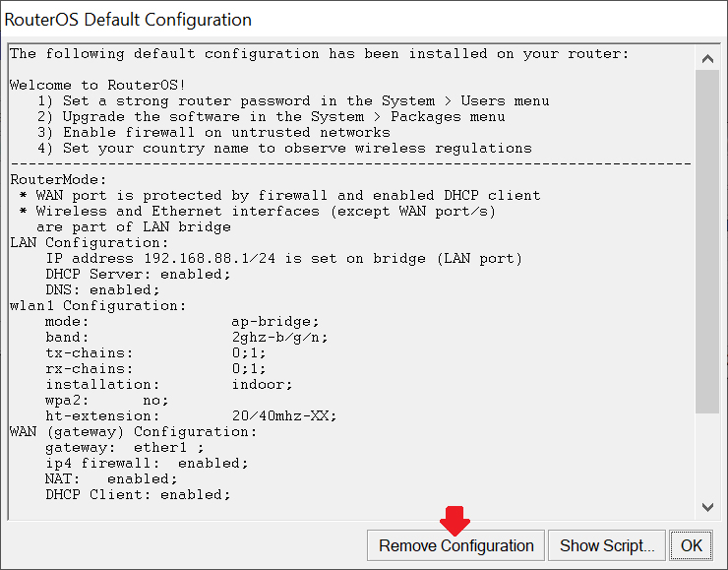Click the RouterMode: heading text
Viewport: 728px width, 570px height.
pos(58,180)
